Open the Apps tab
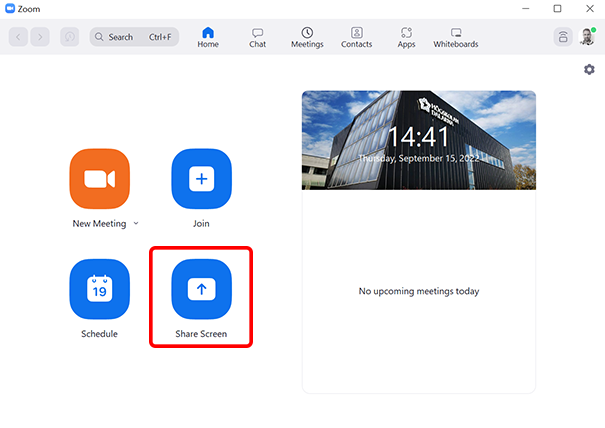Screen dimensions: 605x428 coord(406,37)
